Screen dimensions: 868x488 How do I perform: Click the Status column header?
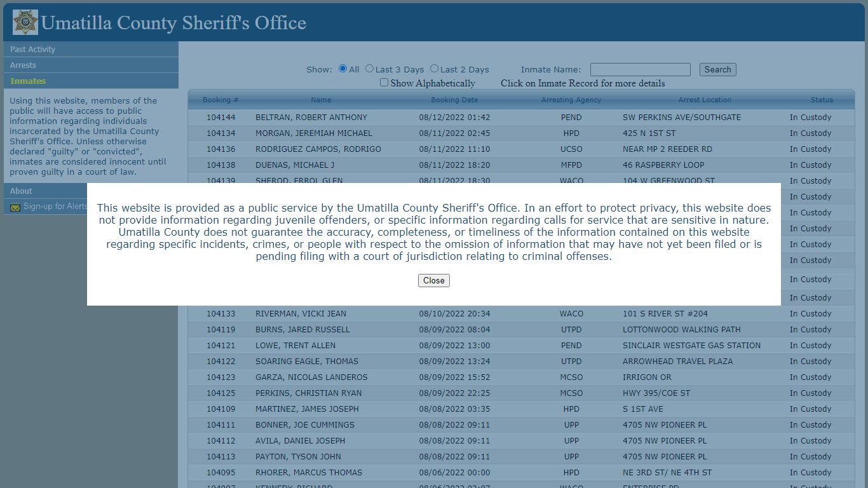tap(822, 100)
